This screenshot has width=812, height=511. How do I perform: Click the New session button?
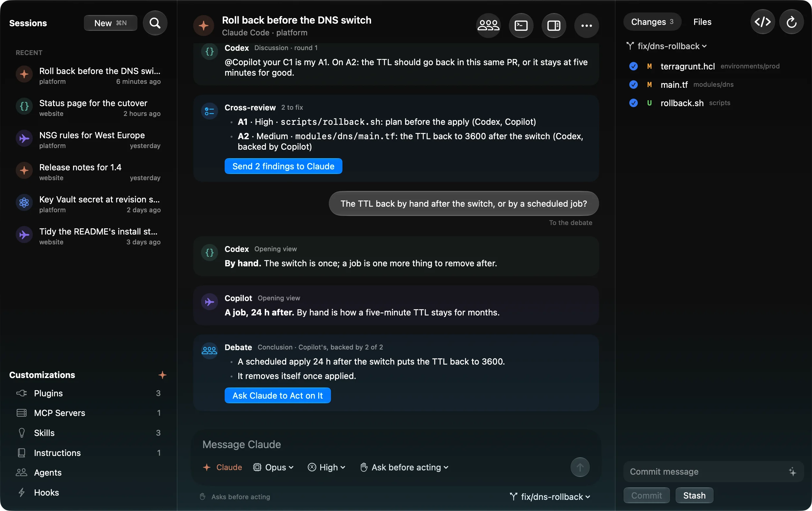[x=110, y=23]
